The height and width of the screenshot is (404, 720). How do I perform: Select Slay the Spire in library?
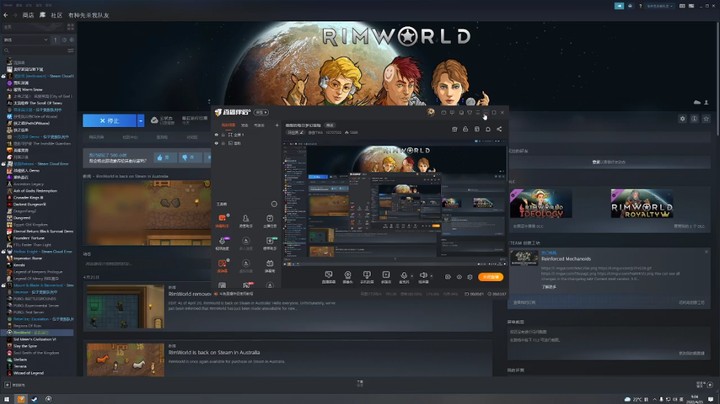25,346
